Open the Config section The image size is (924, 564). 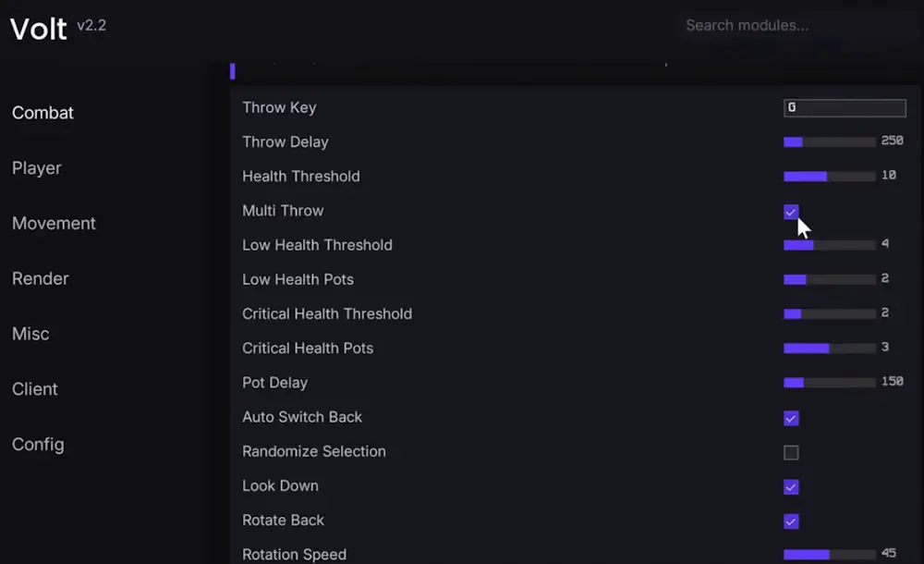click(38, 445)
